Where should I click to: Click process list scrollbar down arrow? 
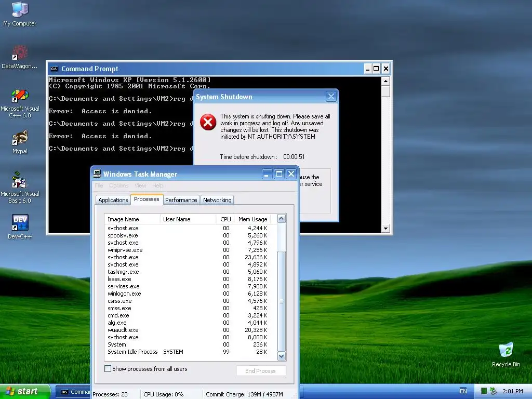[281, 356]
